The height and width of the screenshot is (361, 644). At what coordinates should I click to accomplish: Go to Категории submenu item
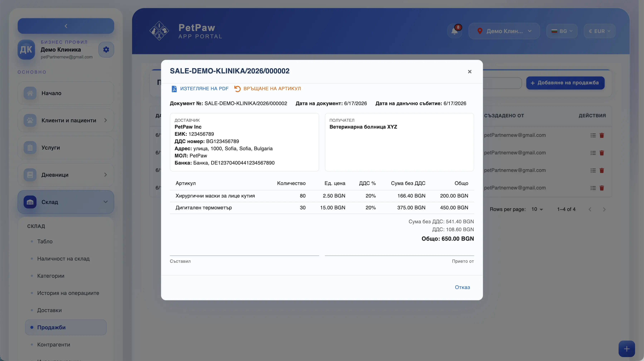51,276
